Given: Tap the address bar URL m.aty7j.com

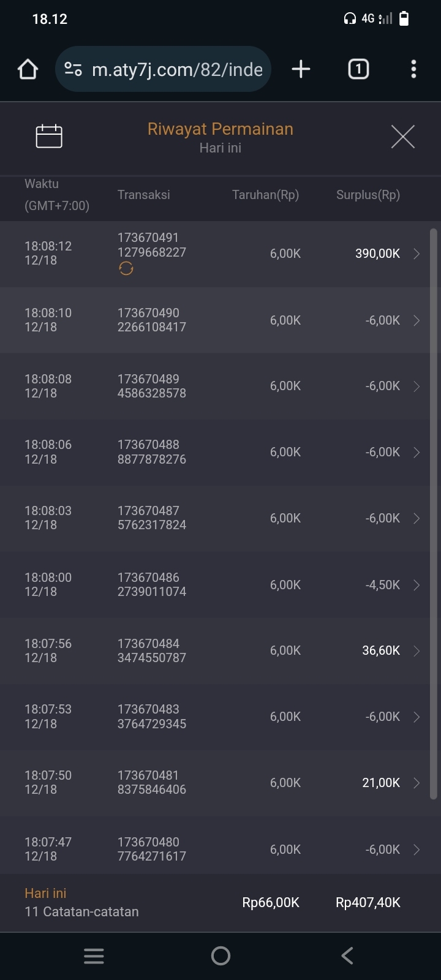Looking at the screenshot, I should (177, 69).
